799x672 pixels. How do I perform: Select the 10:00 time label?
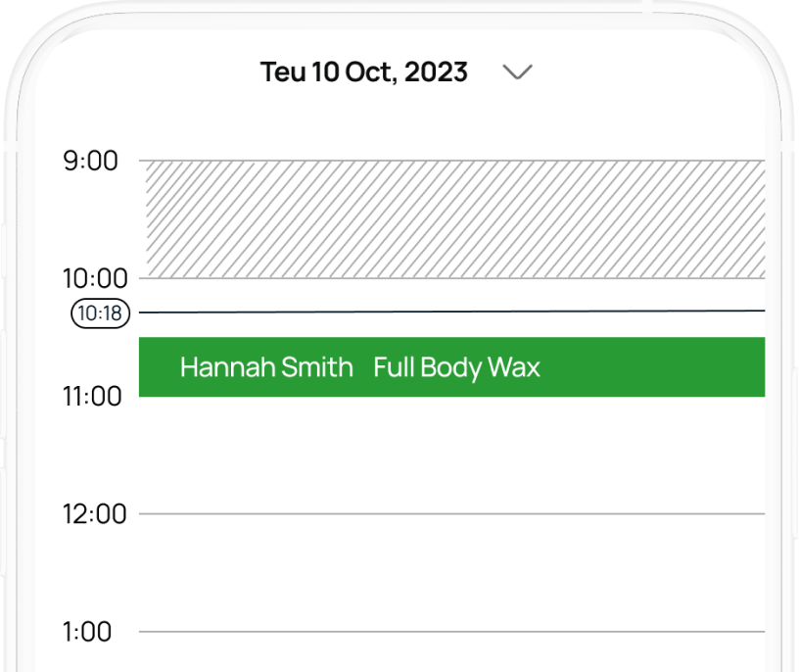tap(95, 278)
